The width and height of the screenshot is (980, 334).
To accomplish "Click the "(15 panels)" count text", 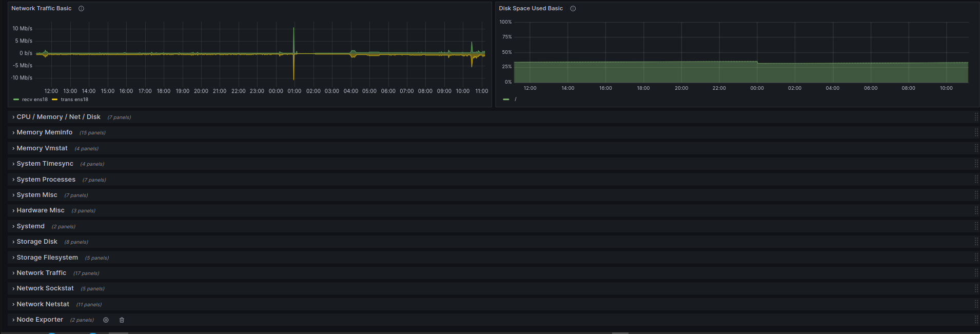I will 92,133.
